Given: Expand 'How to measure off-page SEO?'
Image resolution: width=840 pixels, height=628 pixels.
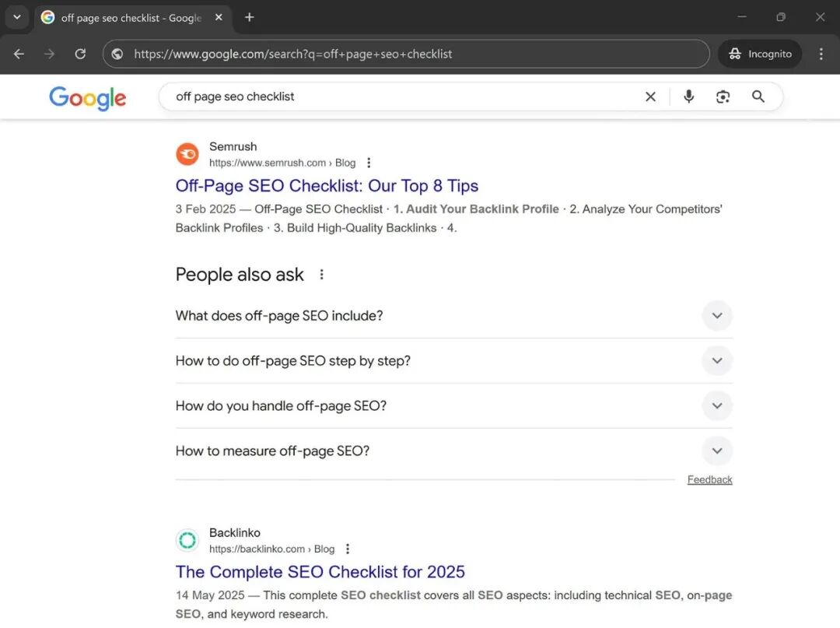Looking at the screenshot, I should point(453,451).
